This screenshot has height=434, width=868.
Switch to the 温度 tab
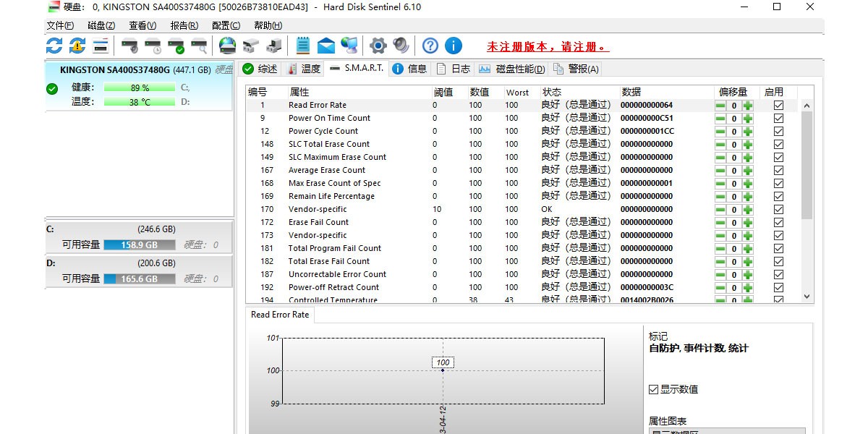pyautogui.click(x=303, y=69)
